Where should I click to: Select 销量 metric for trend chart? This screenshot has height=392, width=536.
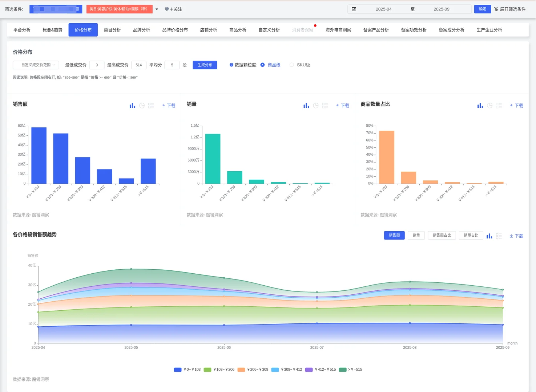pos(416,235)
